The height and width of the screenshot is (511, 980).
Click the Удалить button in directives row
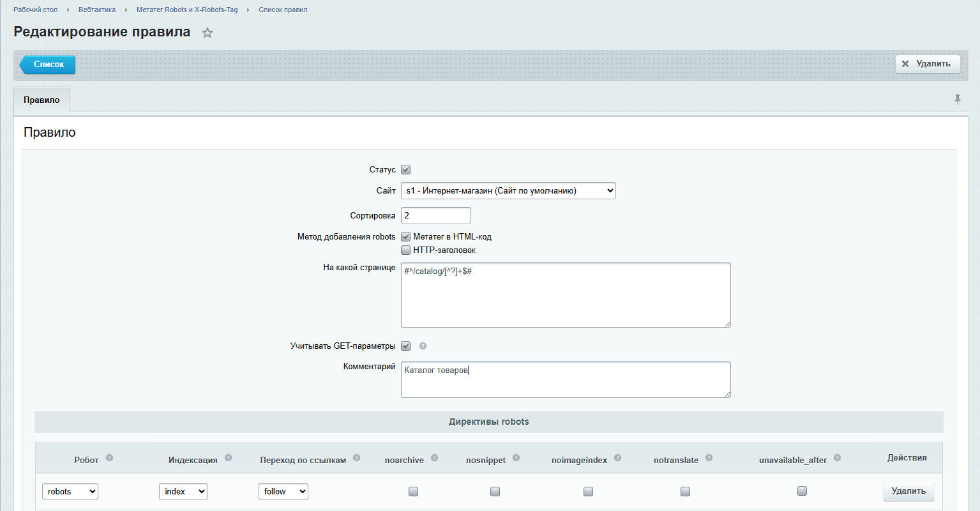click(x=908, y=491)
